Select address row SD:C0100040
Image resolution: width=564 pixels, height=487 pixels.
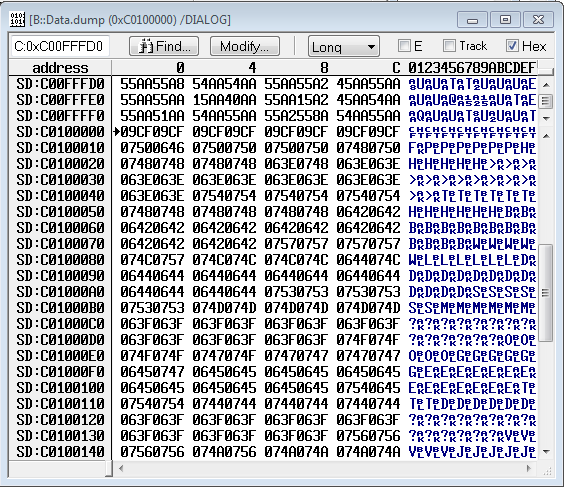point(60,196)
